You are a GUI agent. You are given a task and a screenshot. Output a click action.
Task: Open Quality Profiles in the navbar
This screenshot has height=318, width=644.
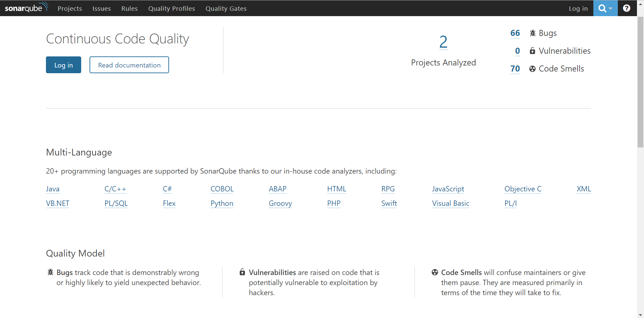(x=172, y=8)
